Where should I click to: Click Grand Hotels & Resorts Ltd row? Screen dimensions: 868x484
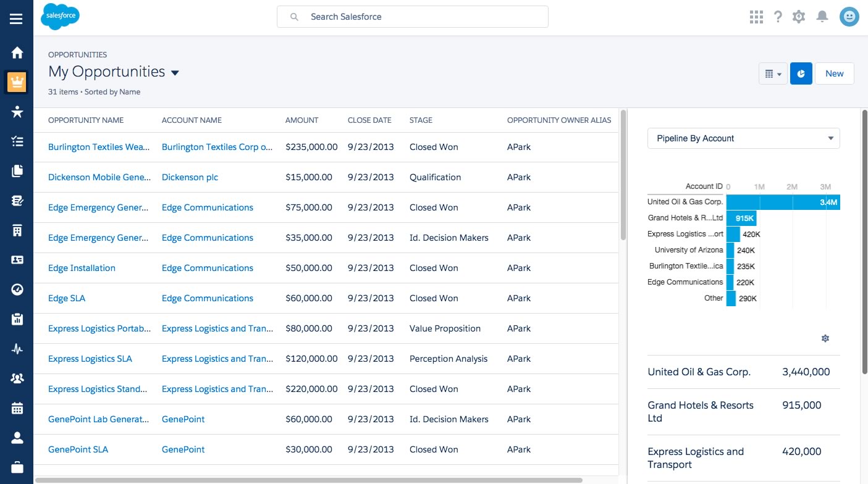click(x=744, y=412)
